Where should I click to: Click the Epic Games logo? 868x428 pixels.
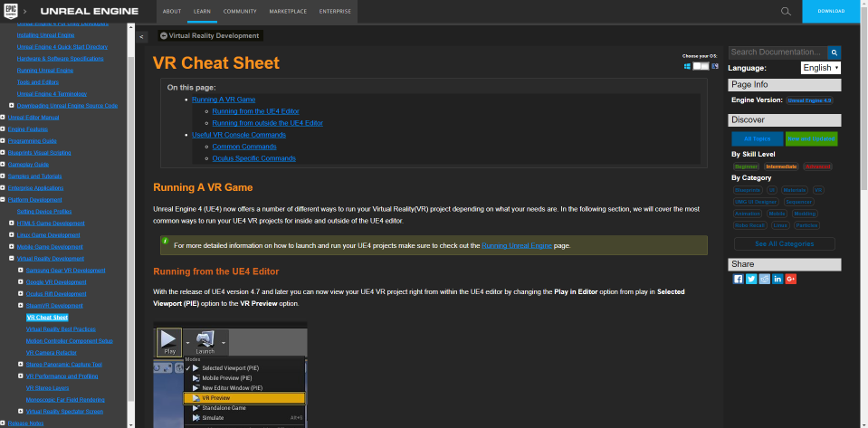pyautogui.click(x=11, y=11)
